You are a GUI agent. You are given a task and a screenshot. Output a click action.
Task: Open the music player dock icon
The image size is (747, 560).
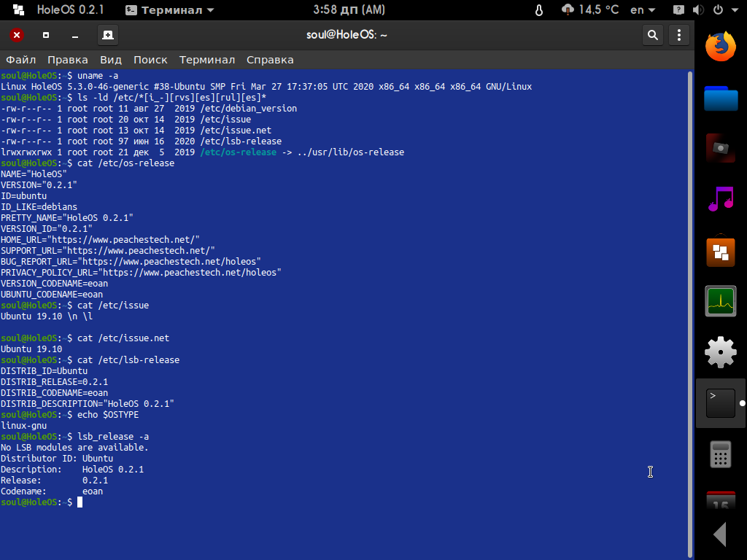720,199
